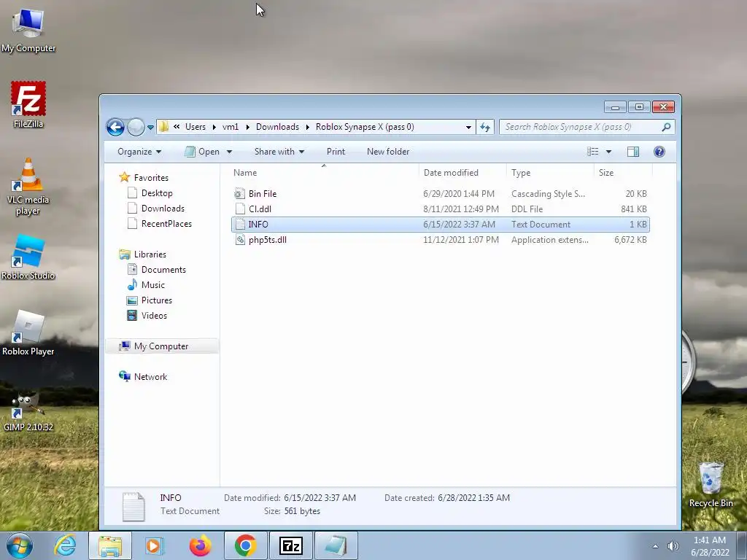Select the Bin File entry

click(x=441, y=194)
